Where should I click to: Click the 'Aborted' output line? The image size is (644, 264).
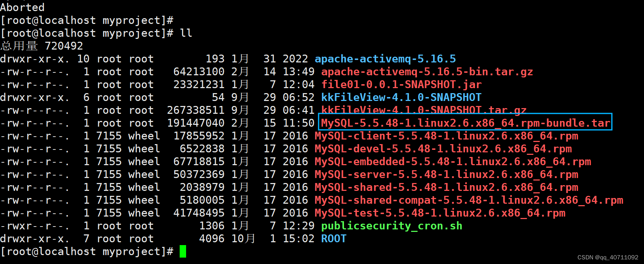pos(22,7)
